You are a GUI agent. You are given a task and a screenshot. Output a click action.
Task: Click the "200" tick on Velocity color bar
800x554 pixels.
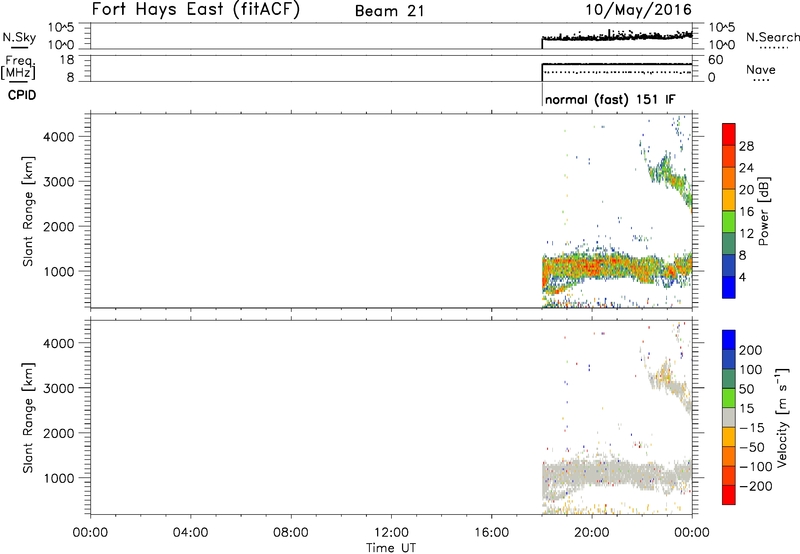(x=751, y=350)
